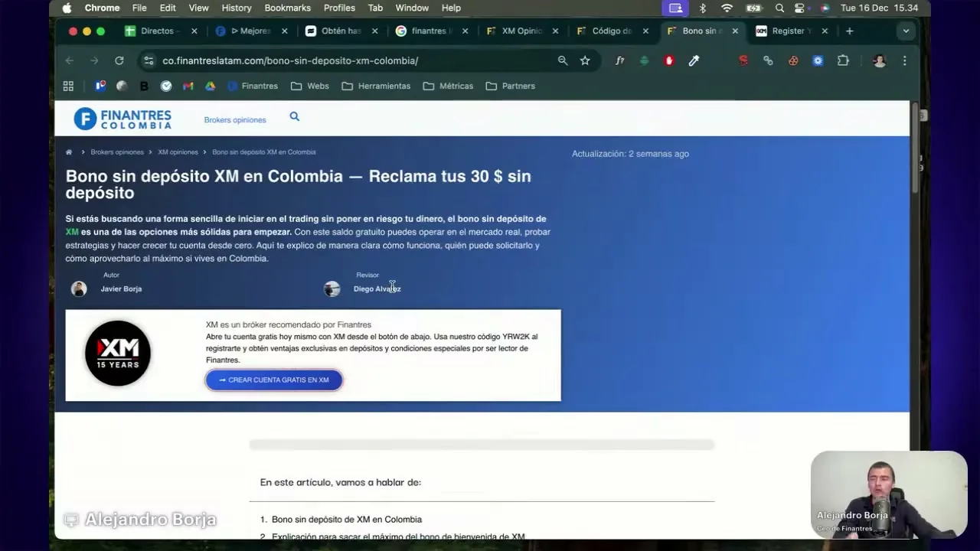Switch to the Mejores tab

250,31
